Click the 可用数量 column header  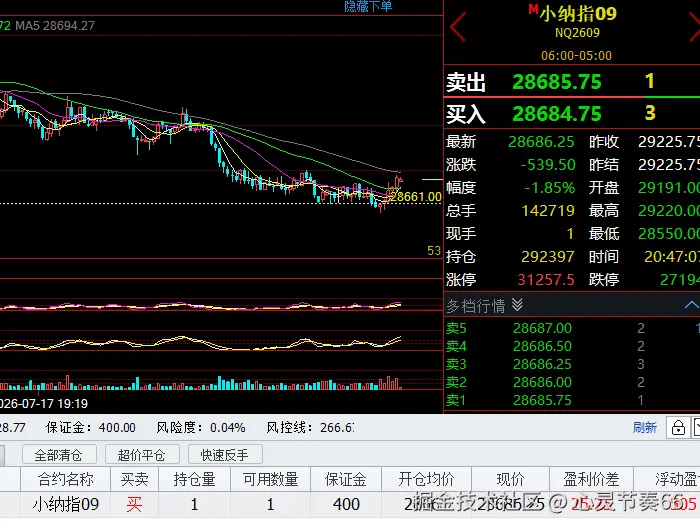point(271,479)
